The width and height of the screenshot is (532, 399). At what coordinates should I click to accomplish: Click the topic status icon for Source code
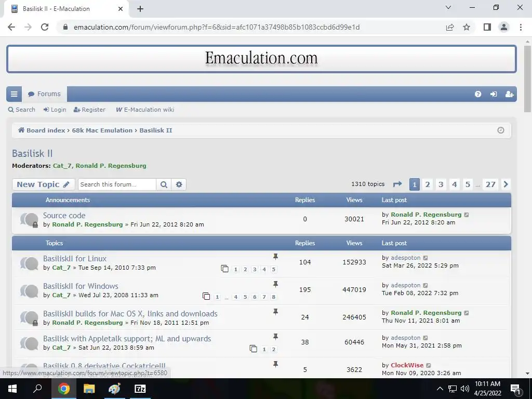point(29,220)
